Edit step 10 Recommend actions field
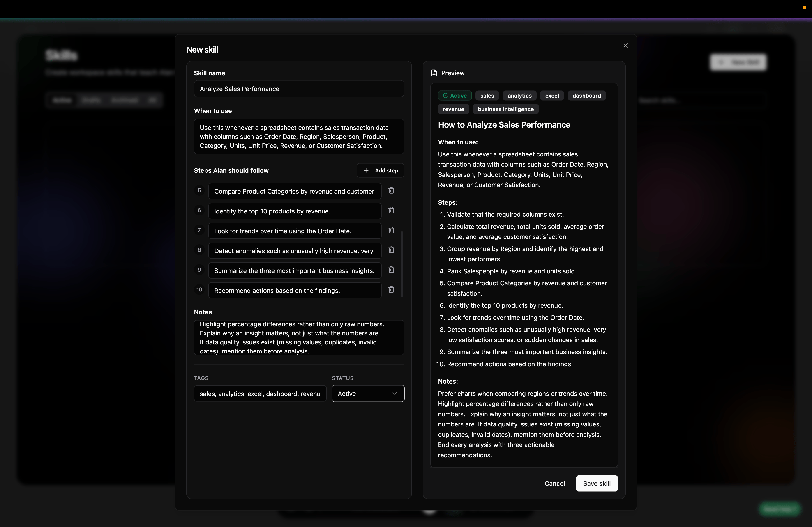 click(x=295, y=290)
